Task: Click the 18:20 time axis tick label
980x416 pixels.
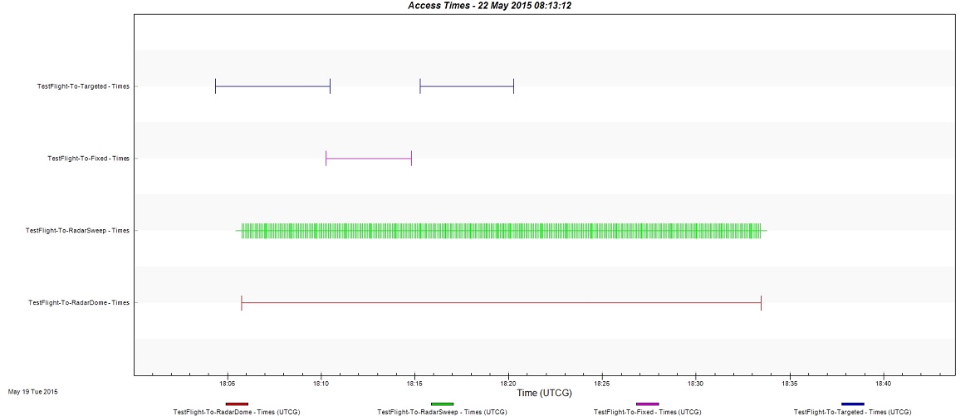Action: coord(508,384)
